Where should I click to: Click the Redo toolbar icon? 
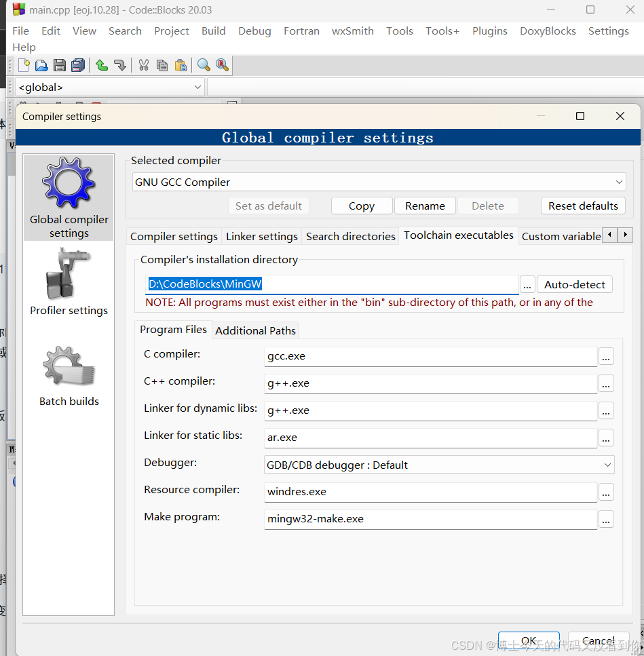[x=120, y=65]
